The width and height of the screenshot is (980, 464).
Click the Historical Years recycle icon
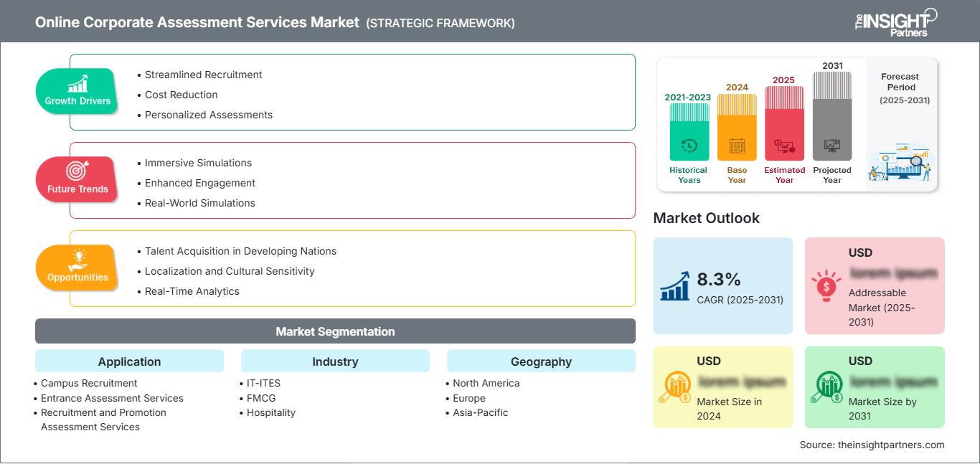pyautogui.click(x=688, y=146)
